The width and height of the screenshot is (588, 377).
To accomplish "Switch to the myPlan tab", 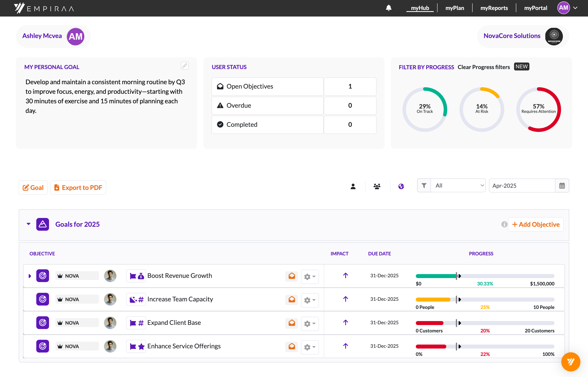I will [455, 8].
